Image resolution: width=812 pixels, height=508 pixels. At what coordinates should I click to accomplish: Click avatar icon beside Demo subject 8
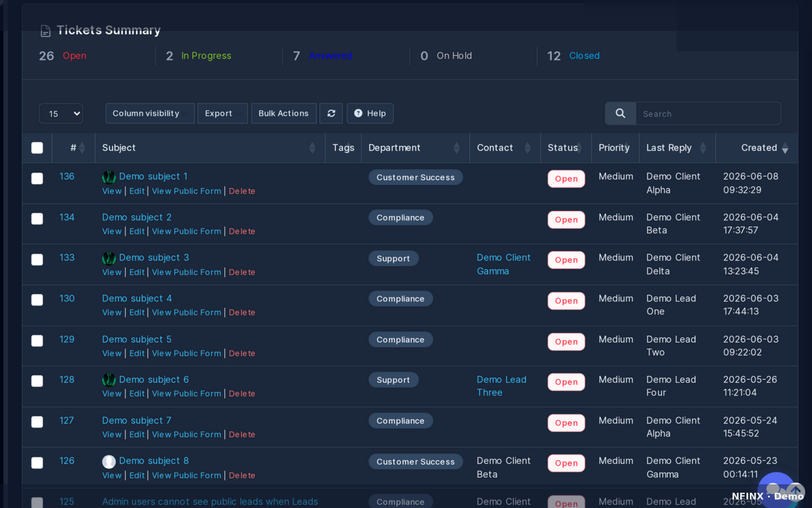[109, 461]
